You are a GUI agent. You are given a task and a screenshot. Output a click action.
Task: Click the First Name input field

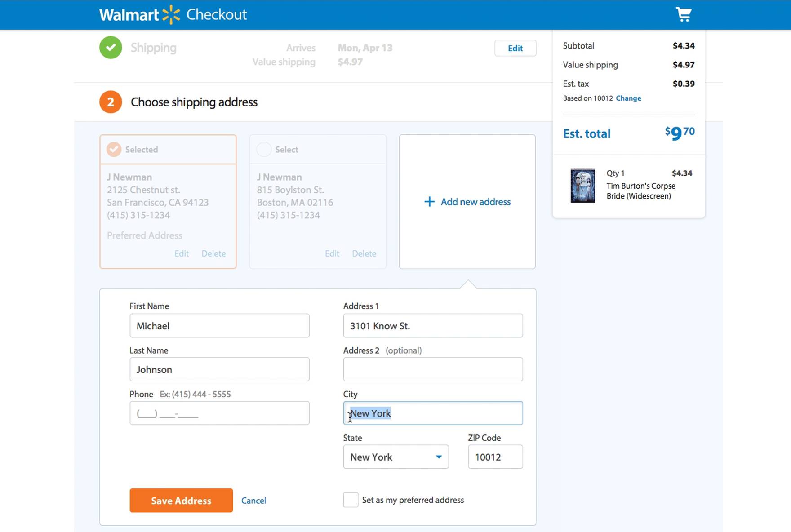219,326
